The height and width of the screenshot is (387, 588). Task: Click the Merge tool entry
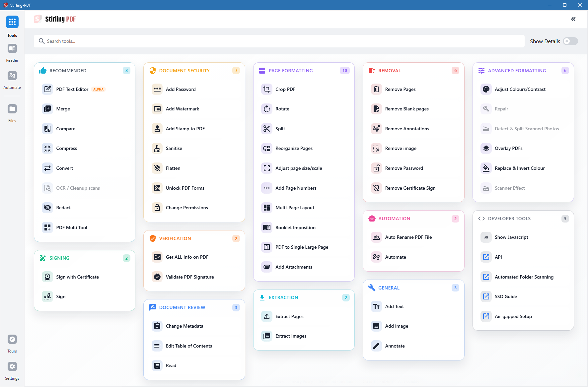63,109
